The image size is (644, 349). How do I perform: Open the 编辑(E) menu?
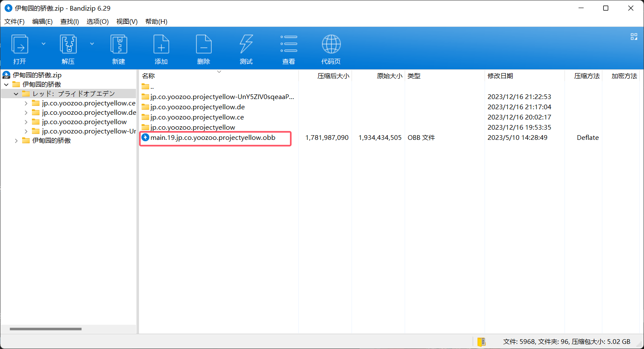[43, 22]
